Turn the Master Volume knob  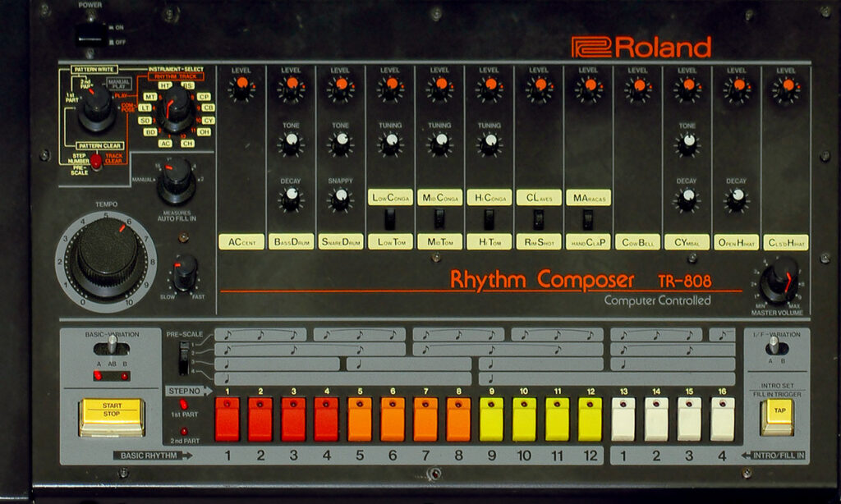780,280
